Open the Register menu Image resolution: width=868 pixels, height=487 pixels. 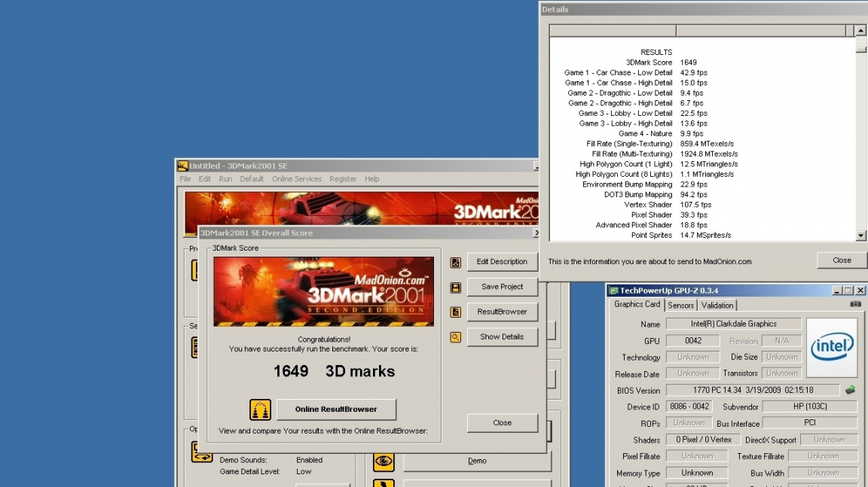(344, 179)
